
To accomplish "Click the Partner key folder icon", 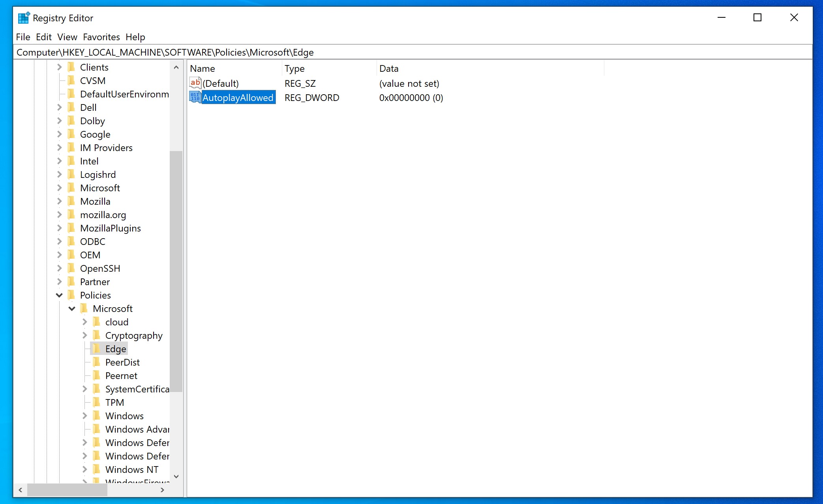I will tap(71, 282).
